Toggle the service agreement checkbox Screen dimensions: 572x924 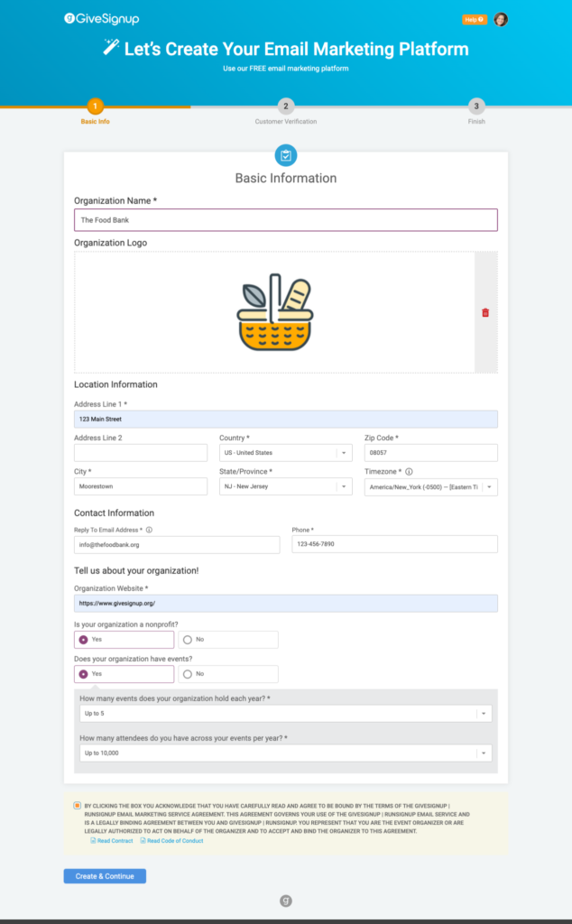[78, 806]
